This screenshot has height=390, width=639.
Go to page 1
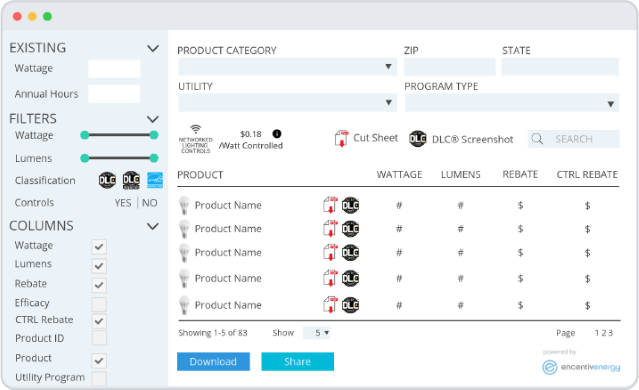[597, 333]
